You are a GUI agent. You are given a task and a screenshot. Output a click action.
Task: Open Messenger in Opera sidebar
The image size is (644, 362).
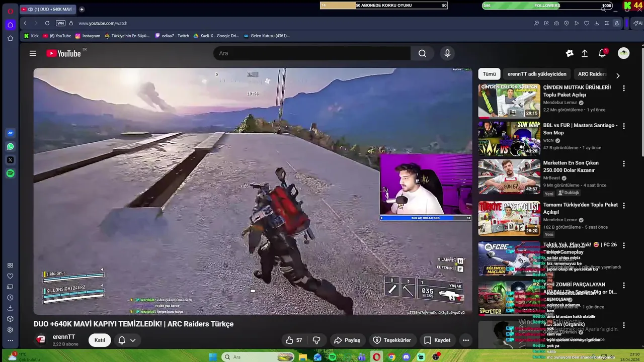pos(10,133)
